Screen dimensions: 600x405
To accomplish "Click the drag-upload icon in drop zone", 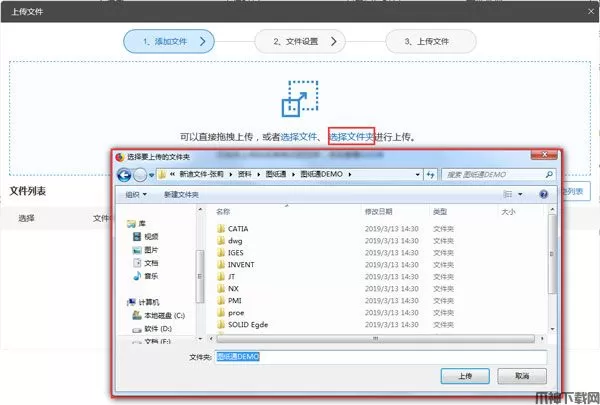I will [x=300, y=98].
